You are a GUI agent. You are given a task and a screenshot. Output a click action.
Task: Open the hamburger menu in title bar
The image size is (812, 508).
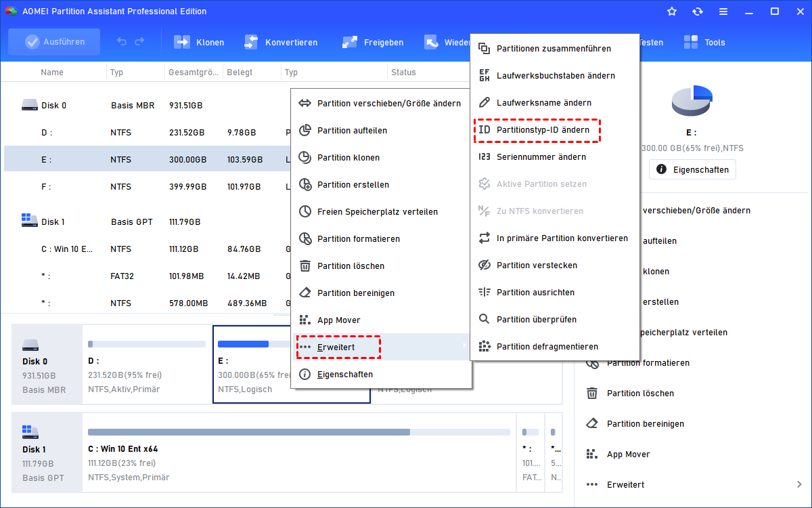click(x=723, y=12)
